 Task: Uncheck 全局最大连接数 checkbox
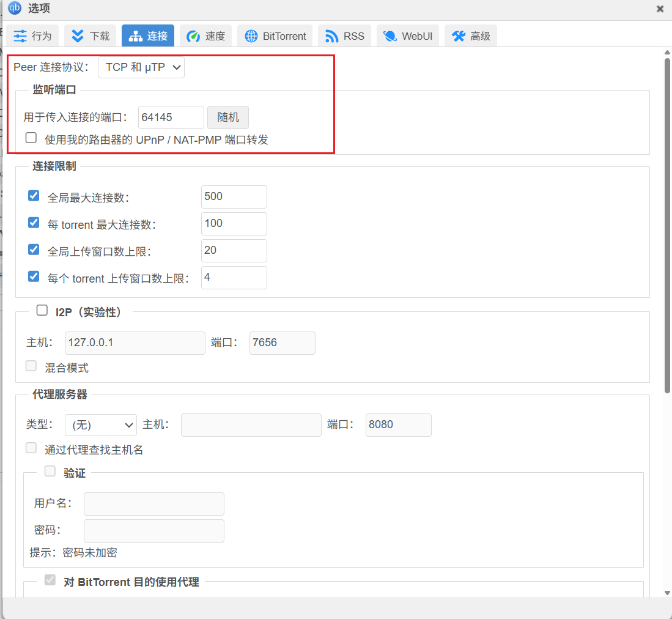34,196
